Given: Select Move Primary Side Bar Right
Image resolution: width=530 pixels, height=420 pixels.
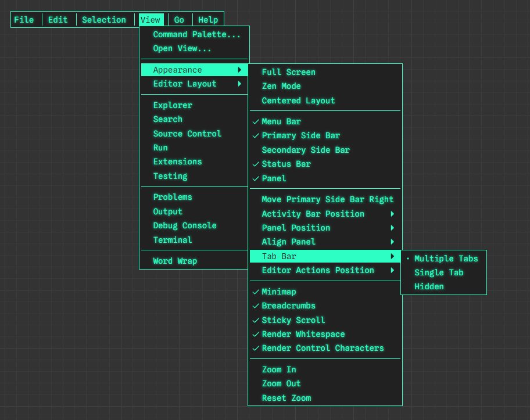Looking at the screenshot, I should (325, 199).
